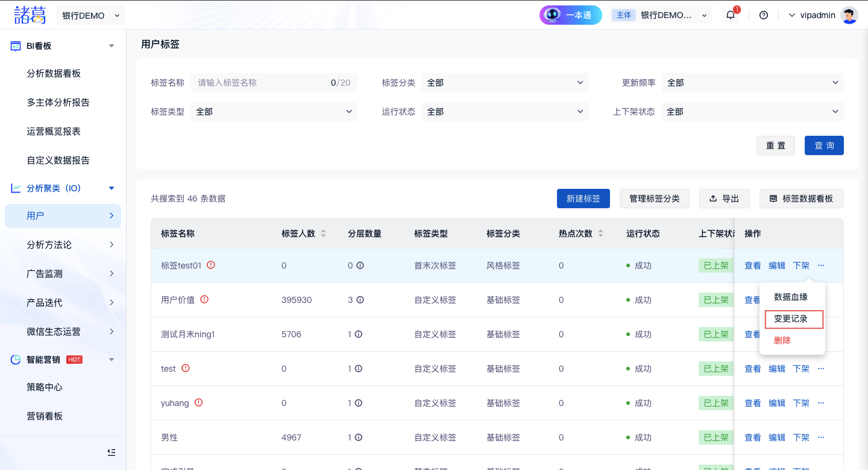The height and width of the screenshot is (470, 868).
Task: Click the 新建标签 button
Action: point(583,198)
